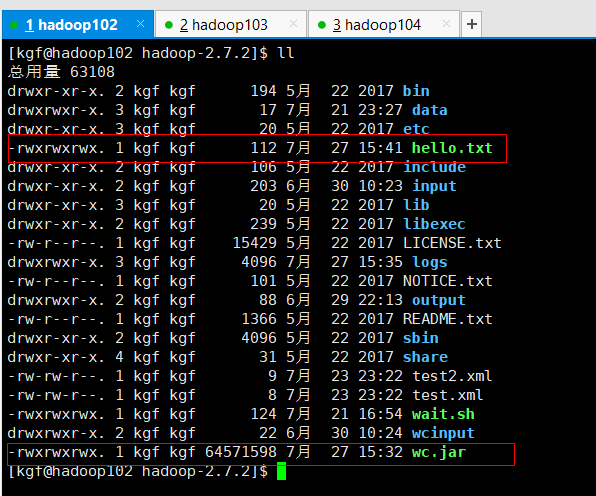This screenshot has width=596, height=496.
Task: Click the file size 1366 of README.txt
Action: (259, 319)
